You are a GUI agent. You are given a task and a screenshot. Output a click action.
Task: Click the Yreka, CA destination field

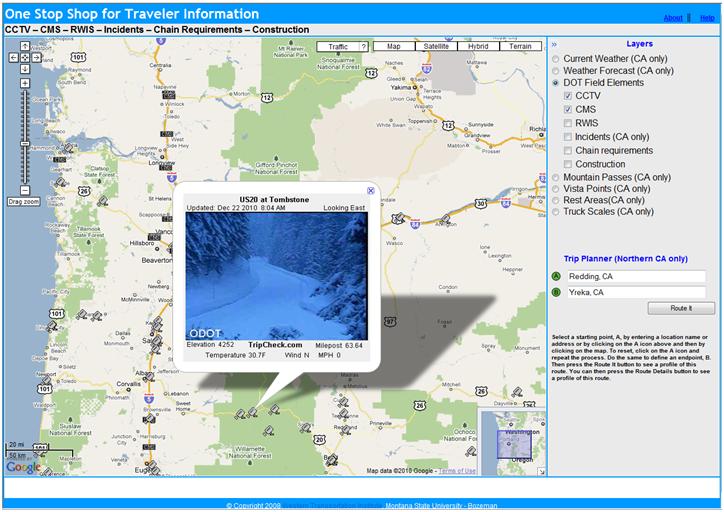[636, 293]
